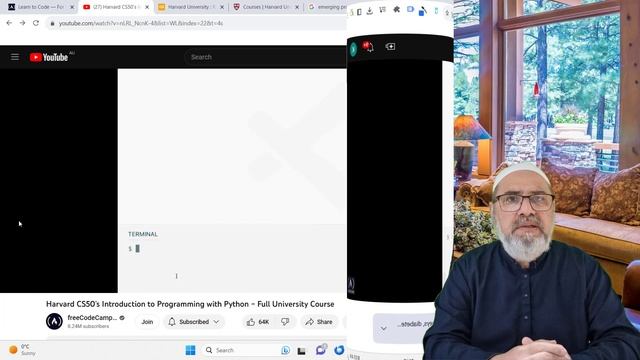Go back with browser back arrow
The image size is (640, 360).
9,23
